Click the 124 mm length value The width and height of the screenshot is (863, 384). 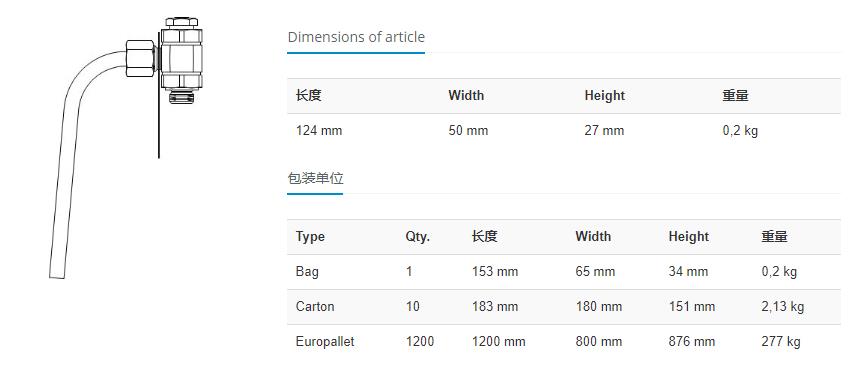pos(319,130)
